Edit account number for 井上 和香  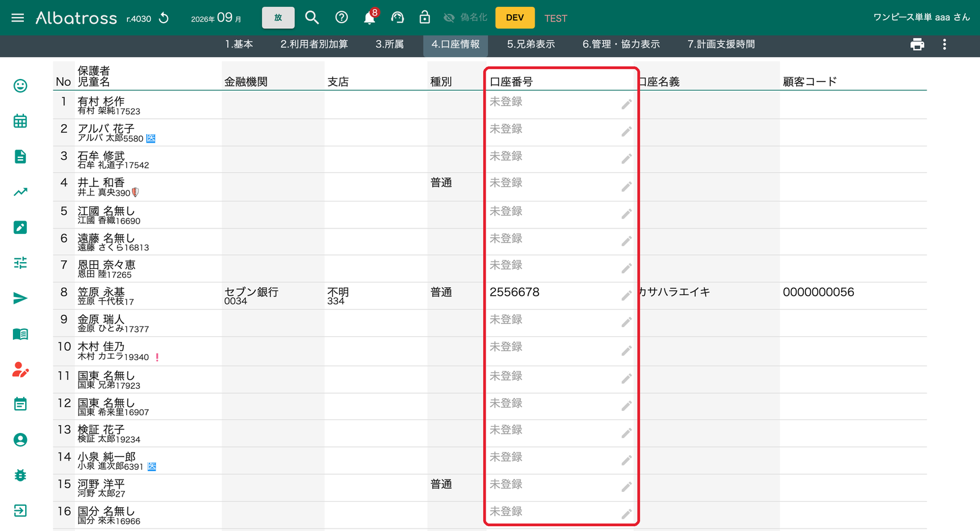627,186
